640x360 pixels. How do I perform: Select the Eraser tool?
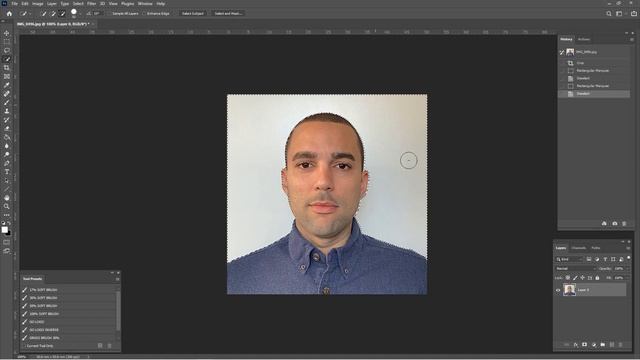coord(7,128)
